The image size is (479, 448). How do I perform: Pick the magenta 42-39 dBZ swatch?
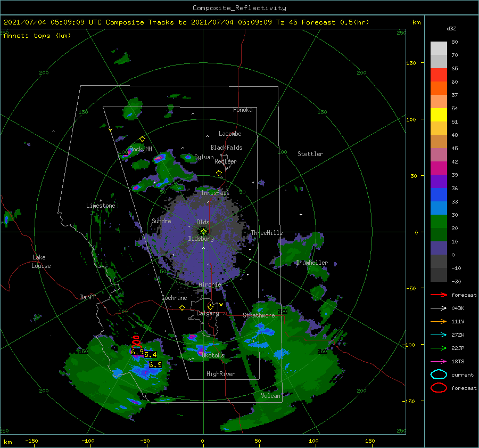pos(439,168)
